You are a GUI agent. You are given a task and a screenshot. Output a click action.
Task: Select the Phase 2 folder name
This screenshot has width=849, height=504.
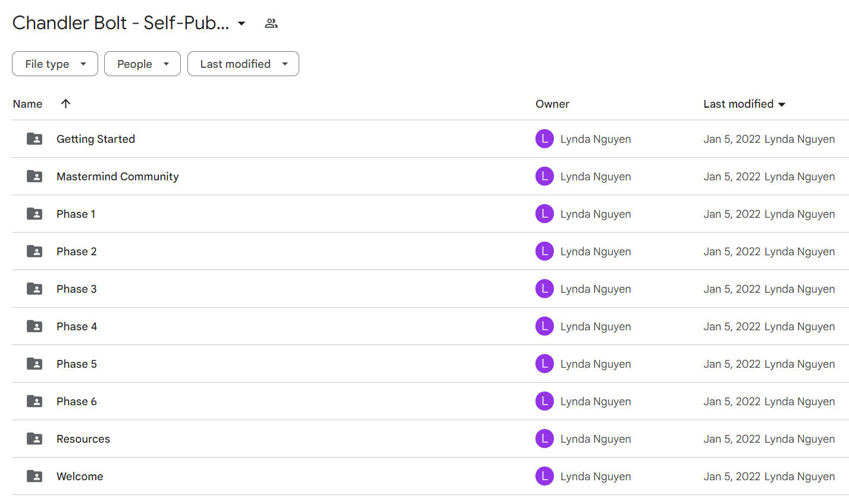tap(77, 252)
